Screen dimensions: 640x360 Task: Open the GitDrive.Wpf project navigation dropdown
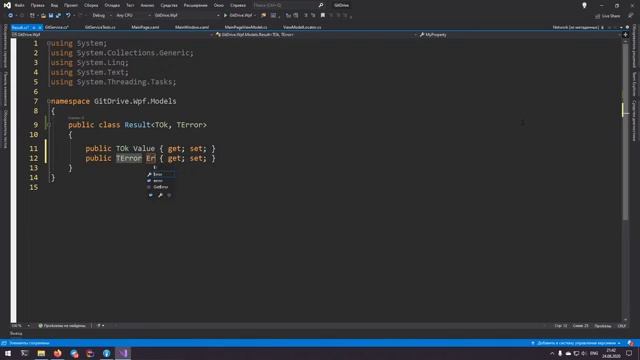point(112,35)
